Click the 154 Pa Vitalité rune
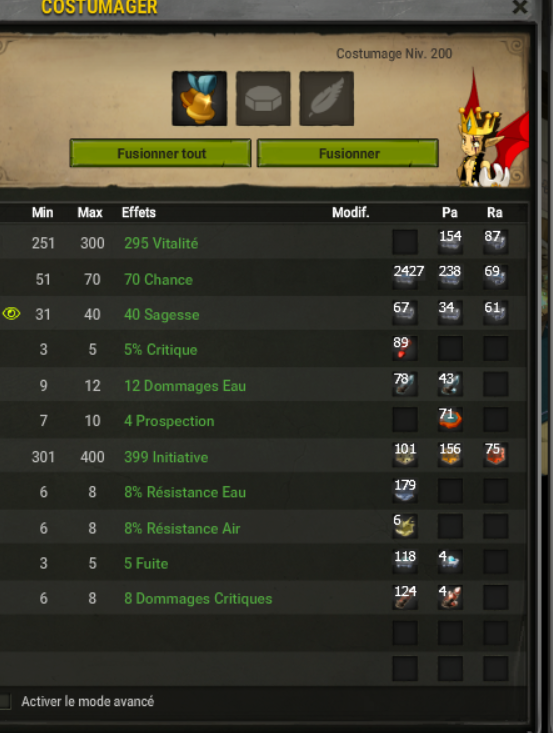Viewport: 553px width, 733px height. click(x=450, y=242)
